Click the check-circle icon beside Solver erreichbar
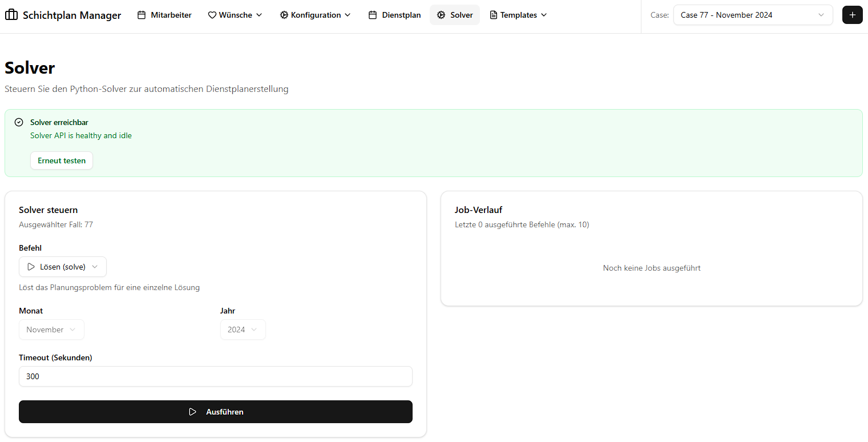868x442 pixels. click(19, 122)
